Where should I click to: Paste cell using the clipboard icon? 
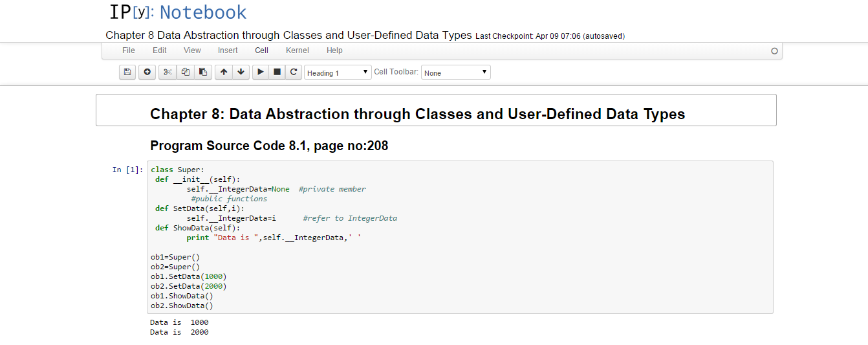pyautogui.click(x=203, y=72)
